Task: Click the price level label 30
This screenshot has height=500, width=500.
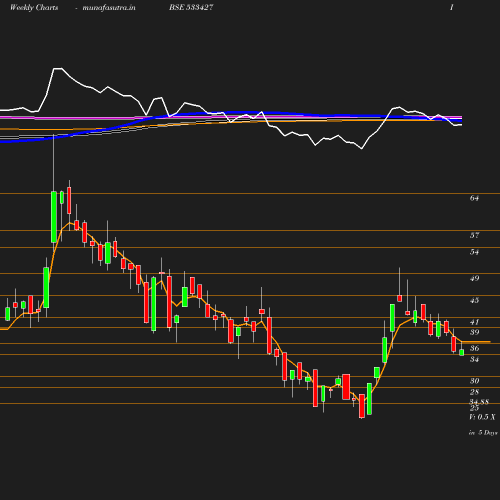Action: coord(474,381)
